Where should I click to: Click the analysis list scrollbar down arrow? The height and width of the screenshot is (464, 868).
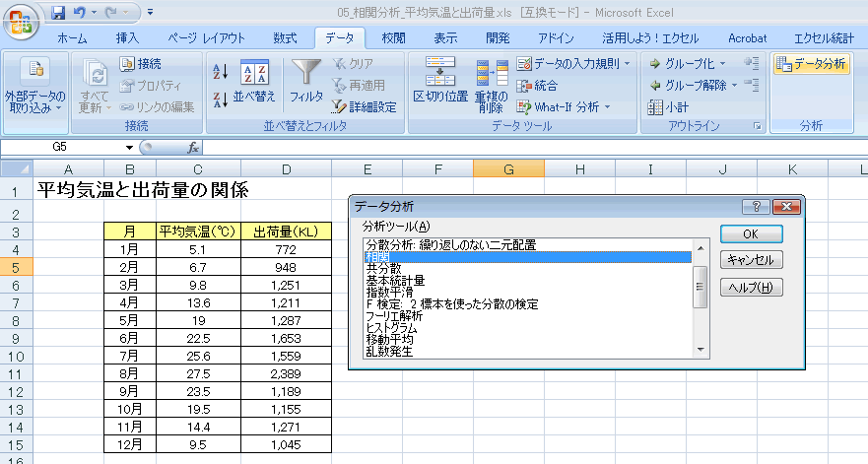click(x=701, y=349)
